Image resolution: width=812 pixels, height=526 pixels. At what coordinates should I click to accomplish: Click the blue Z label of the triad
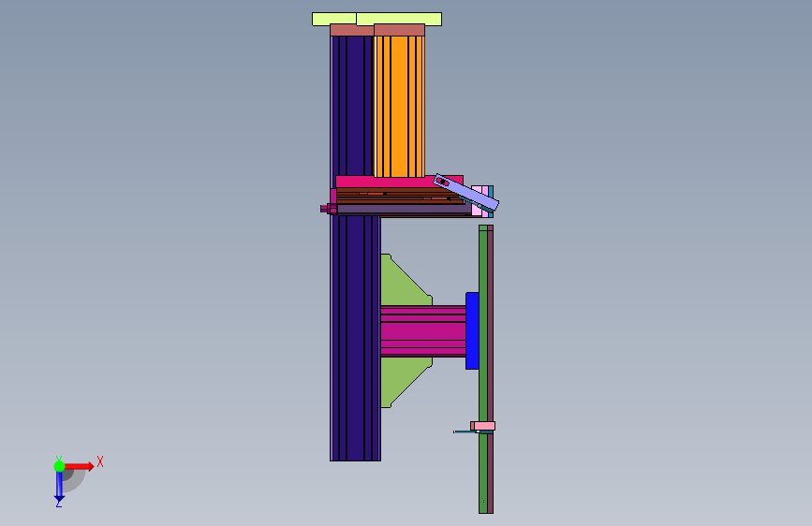point(58,503)
